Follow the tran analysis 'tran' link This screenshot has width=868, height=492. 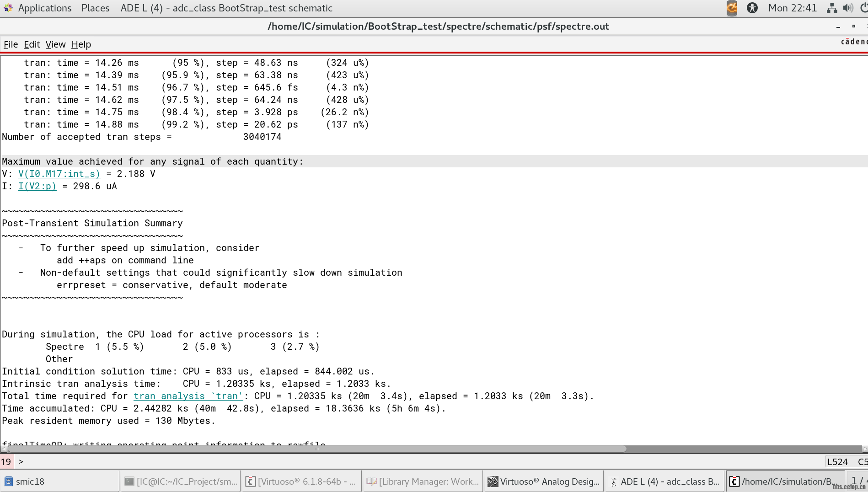pyautogui.click(x=188, y=396)
